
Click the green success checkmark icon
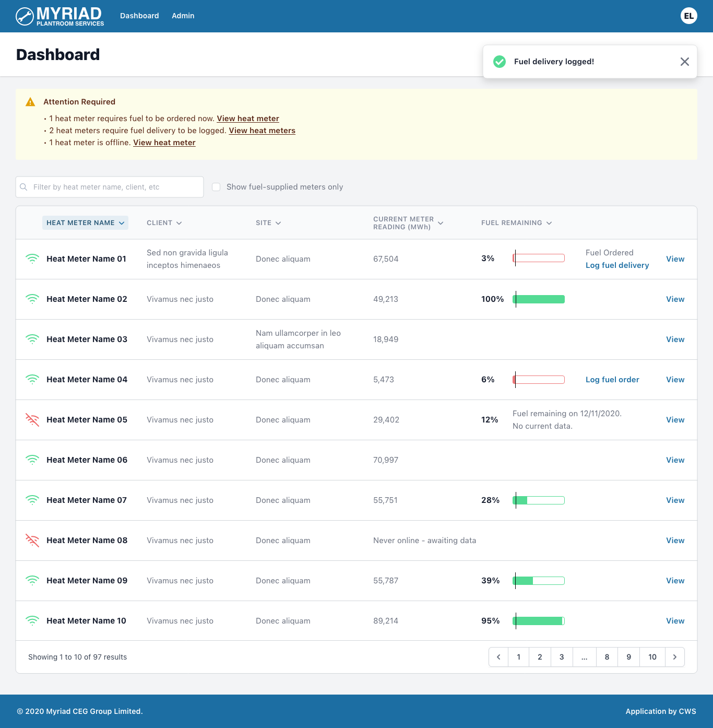tap(500, 62)
